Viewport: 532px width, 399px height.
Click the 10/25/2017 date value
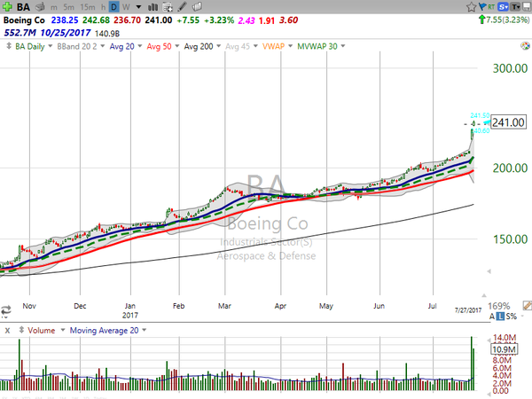[x=65, y=33]
